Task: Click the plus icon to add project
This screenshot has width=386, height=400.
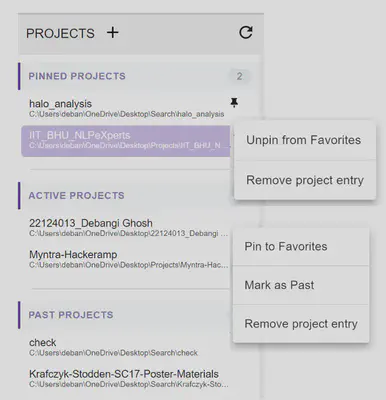Action: tap(113, 33)
